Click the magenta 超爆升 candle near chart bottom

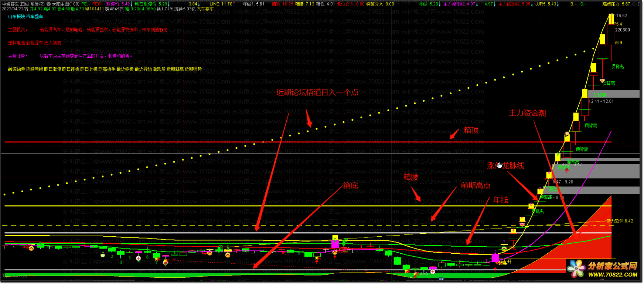tap(495, 258)
